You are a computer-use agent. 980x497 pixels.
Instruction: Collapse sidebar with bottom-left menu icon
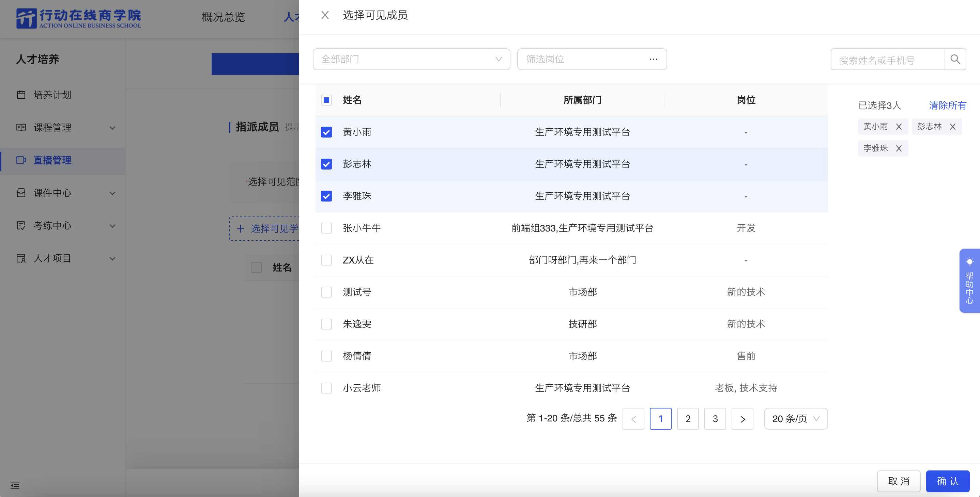(x=15, y=485)
